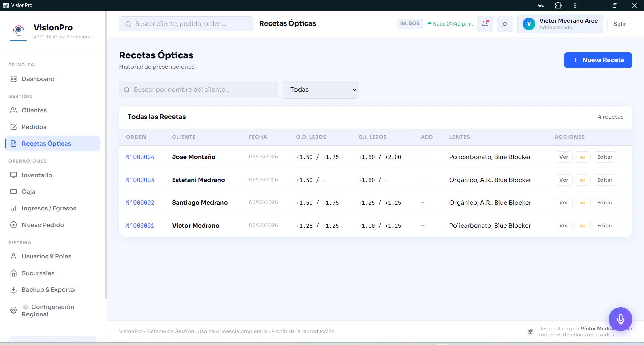Click the footer developer logo icon
The image size is (644, 345).
coord(530,331)
